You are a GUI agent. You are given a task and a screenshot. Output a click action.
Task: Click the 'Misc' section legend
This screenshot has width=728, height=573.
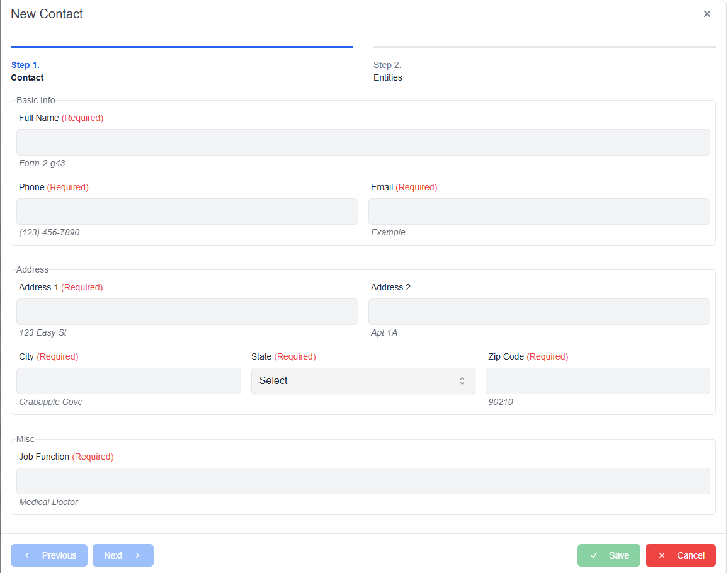click(x=26, y=440)
